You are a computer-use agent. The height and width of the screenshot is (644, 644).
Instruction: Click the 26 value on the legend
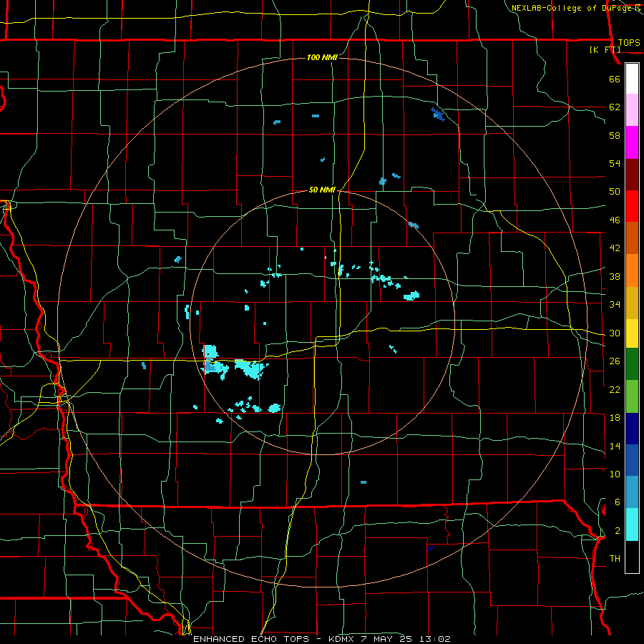click(x=615, y=361)
